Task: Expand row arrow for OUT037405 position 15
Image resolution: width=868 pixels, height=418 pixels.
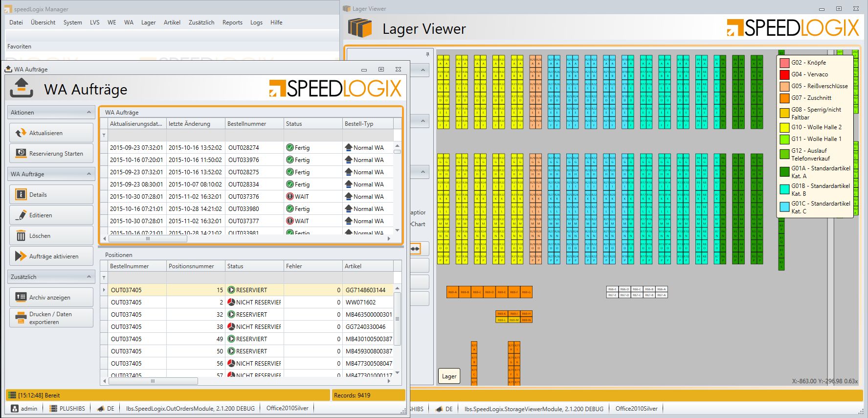Action: 104,290
